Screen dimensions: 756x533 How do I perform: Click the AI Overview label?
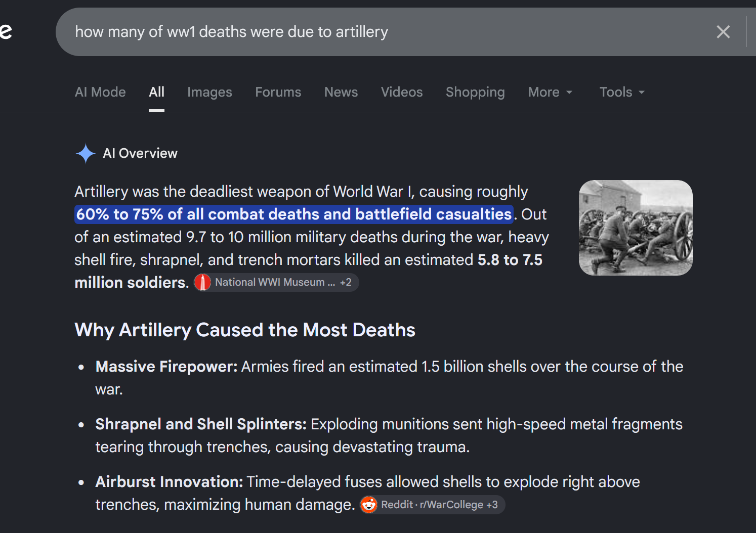(140, 153)
